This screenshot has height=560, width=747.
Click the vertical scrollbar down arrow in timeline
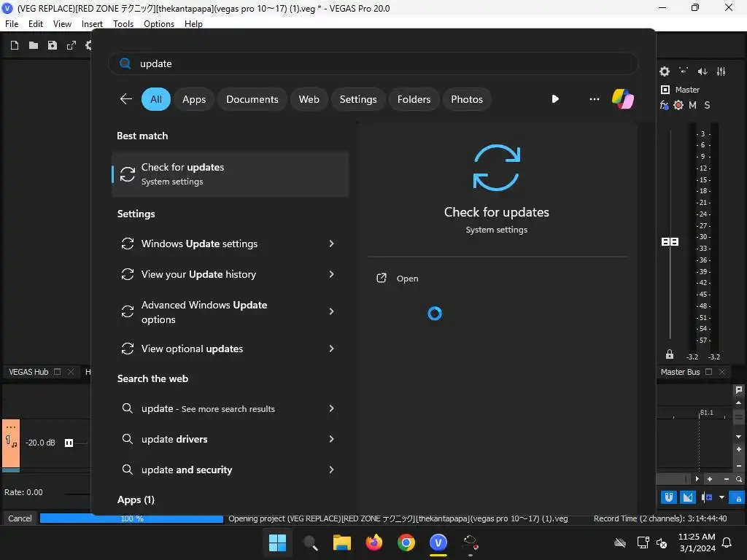(x=739, y=436)
